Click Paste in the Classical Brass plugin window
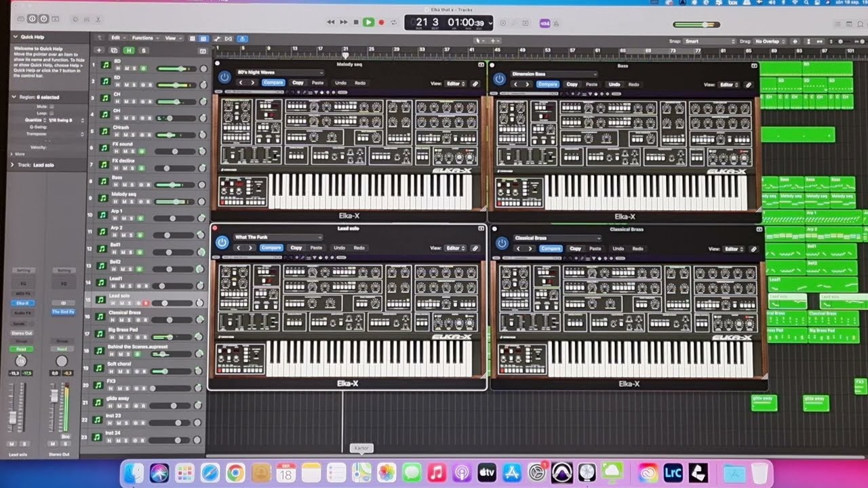Screen dimensions: 868x488 (x=594, y=249)
